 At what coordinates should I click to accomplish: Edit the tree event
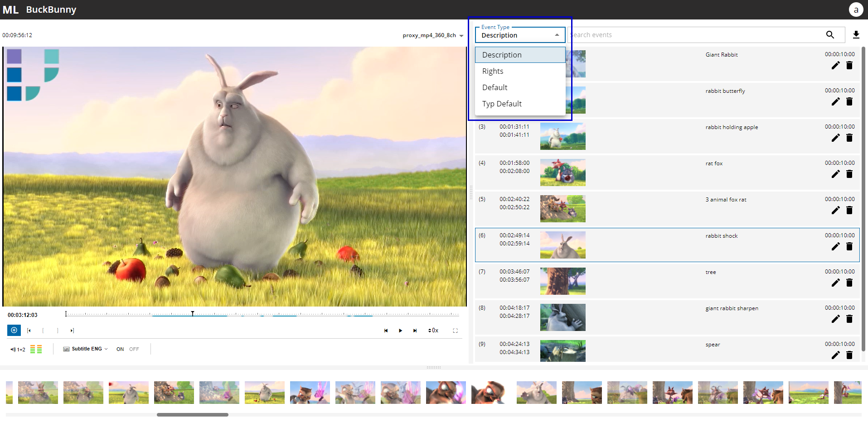tap(835, 283)
